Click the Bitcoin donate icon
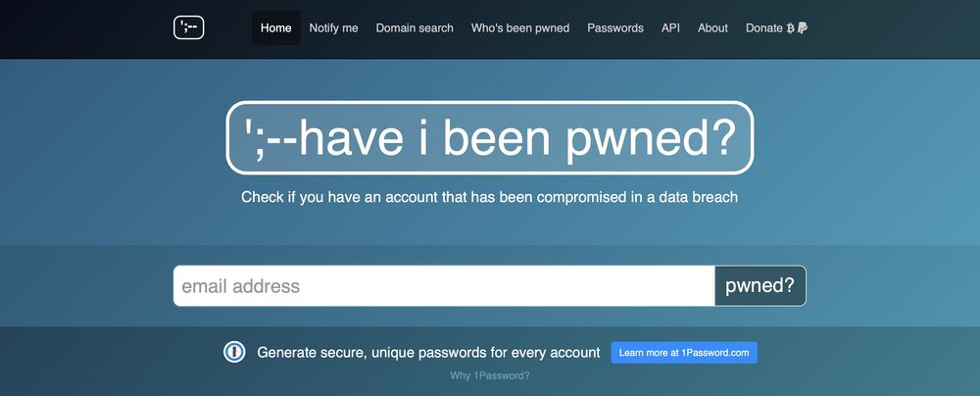 click(791, 28)
